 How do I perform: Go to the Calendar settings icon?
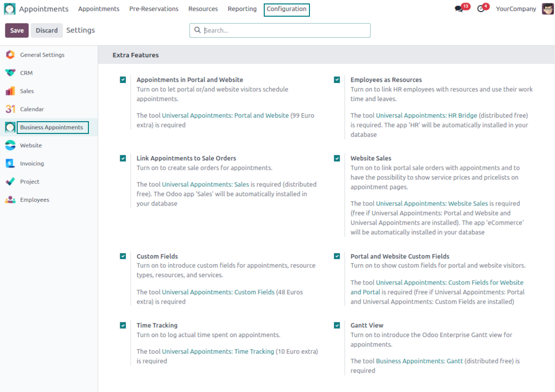[x=10, y=109]
